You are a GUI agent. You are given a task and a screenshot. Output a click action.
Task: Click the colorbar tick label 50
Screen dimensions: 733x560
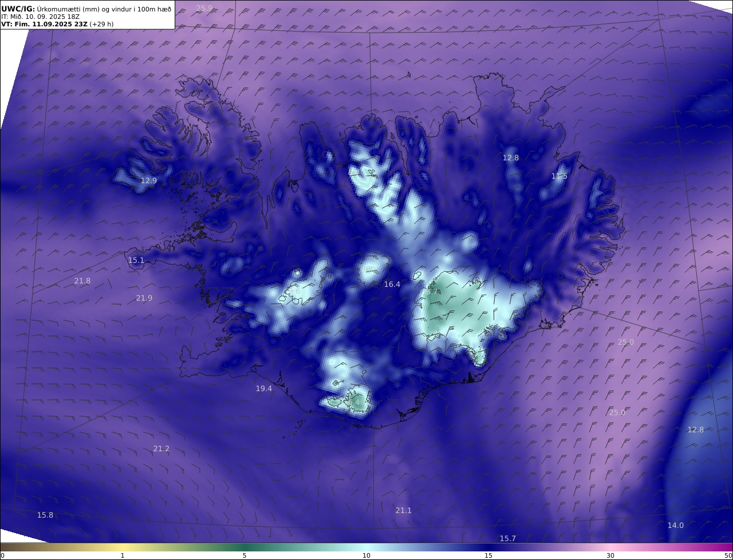(x=728, y=555)
